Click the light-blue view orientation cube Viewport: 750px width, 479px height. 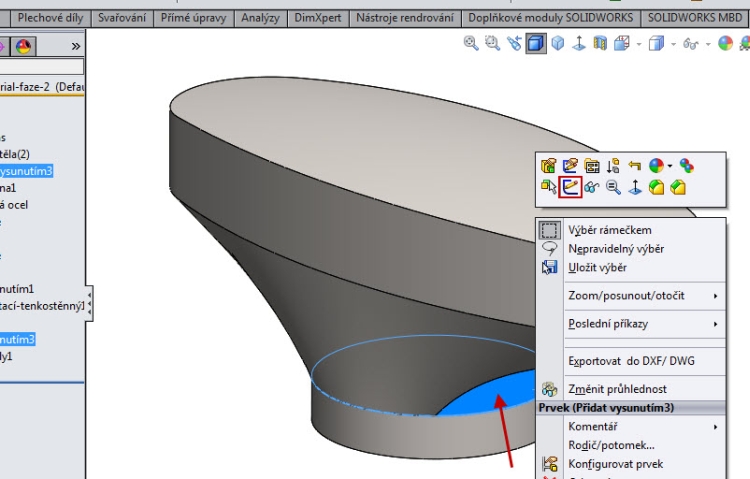[558, 44]
